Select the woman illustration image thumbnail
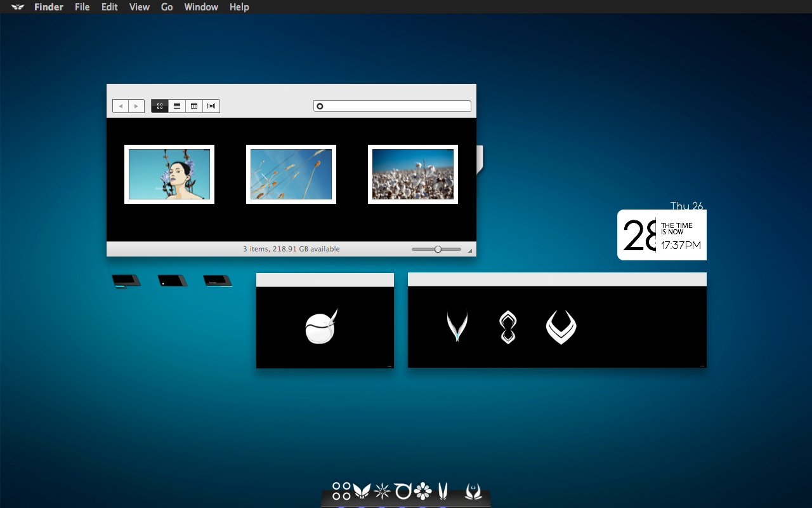Image resolution: width=812 pixels, height=508 pixels. 169,174
